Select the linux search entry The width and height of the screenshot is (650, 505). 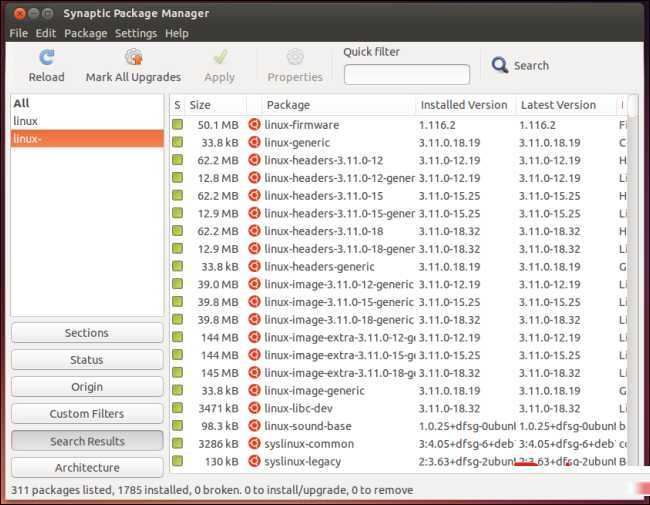[x=87, y=121]
